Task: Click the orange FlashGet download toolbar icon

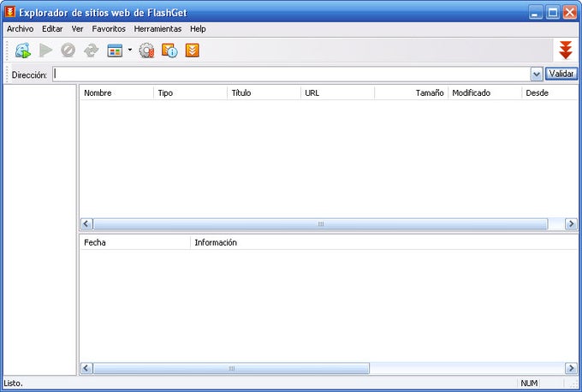Action: click(x=193, y=50)
